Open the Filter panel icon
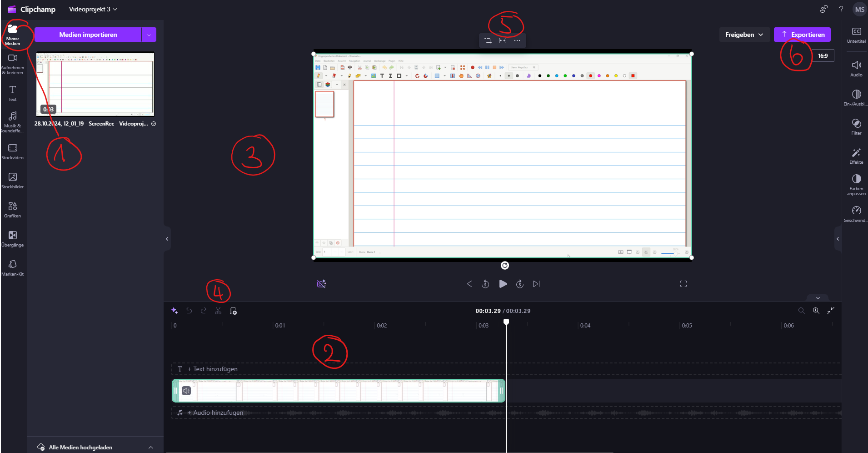Viewport: 868px width, 453px height. (856, 126)
